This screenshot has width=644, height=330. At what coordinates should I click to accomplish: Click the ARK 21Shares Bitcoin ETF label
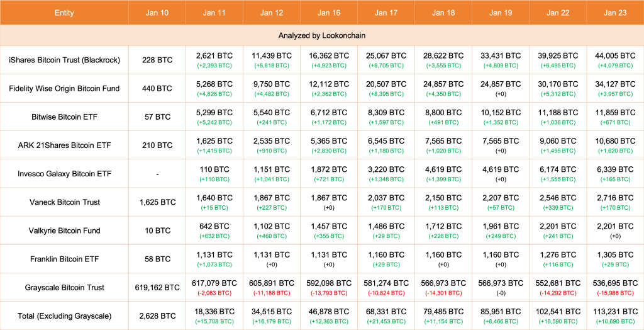(64, 145)
